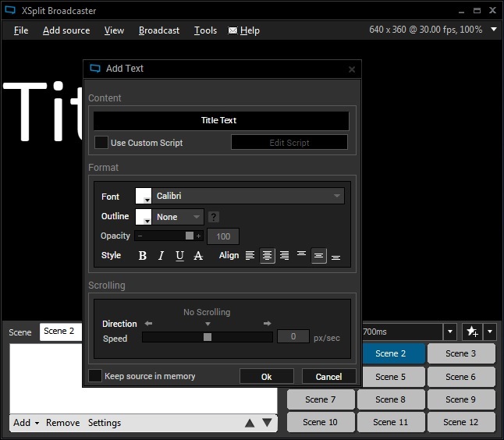The image size is (504, 440).
Task: Decrease opacity with minus button
Action: click(x=140, y=236)
